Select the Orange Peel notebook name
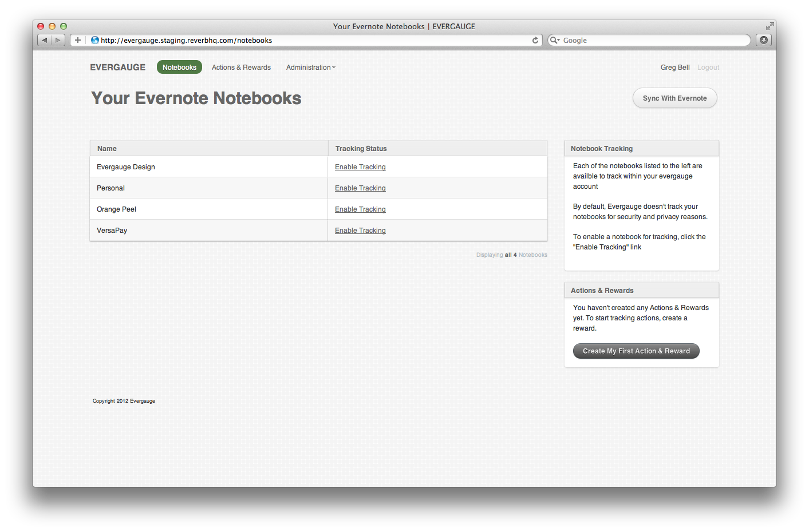Viewport: 809px width, 532px height. pos(116,209)
